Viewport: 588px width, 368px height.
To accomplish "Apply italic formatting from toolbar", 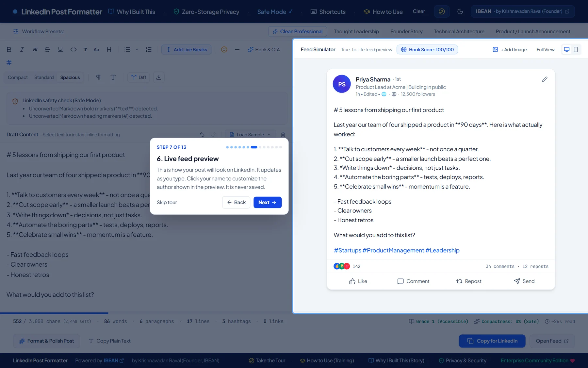I will (x=22, y=50).
